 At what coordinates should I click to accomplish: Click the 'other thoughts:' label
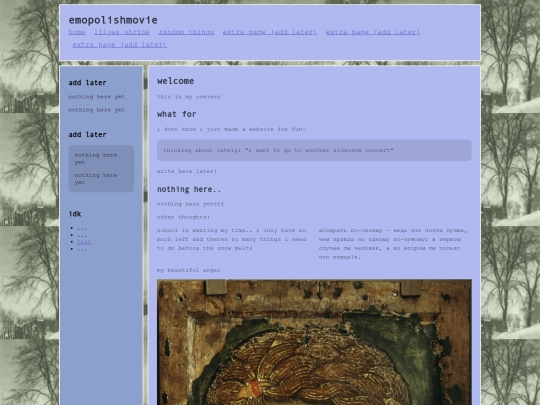tap(183, 217)
